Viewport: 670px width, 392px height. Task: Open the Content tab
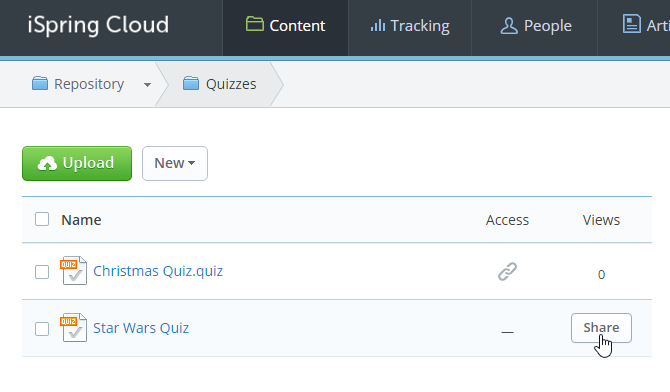285,26
